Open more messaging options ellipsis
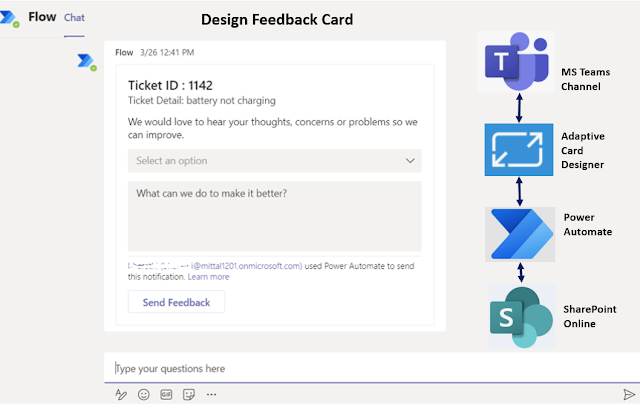This screenshot has height=406, width=640. click(211, 395)
